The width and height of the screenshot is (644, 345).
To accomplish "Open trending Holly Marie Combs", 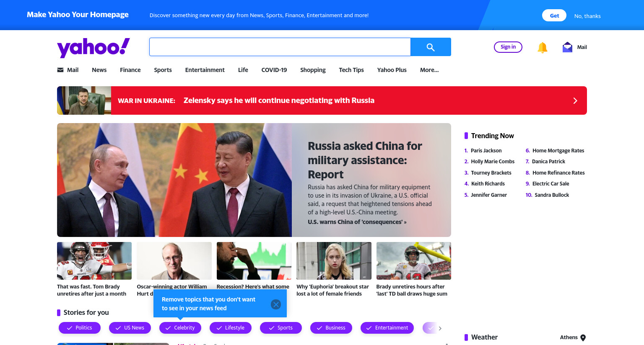I will tap(493, 162).
